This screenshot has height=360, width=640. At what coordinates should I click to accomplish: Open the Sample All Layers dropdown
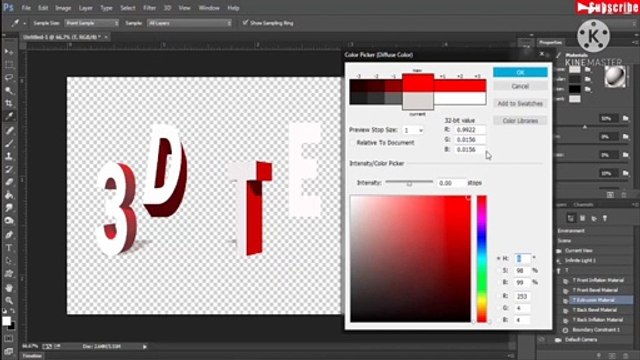point(189,23)
